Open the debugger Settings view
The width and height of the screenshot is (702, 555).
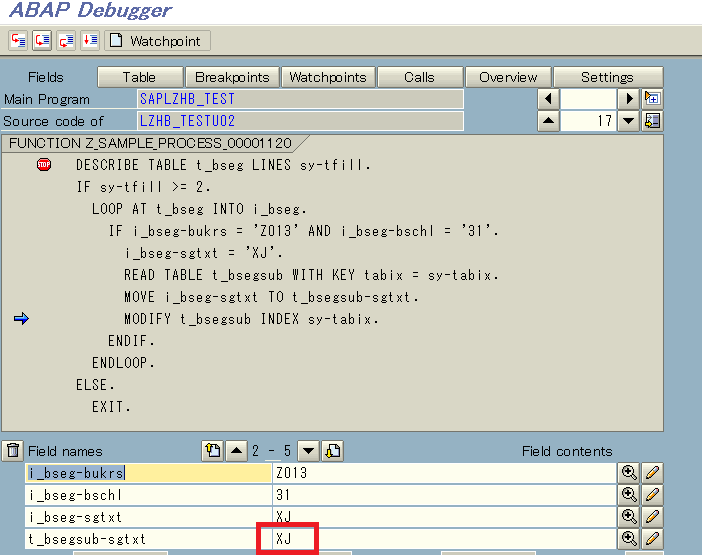pyautogui.click(x=608, y=77)
